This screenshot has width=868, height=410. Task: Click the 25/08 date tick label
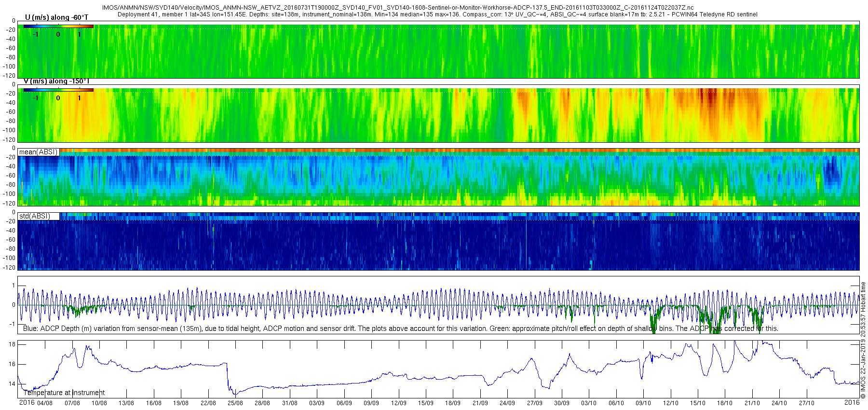tap(235, 403)
